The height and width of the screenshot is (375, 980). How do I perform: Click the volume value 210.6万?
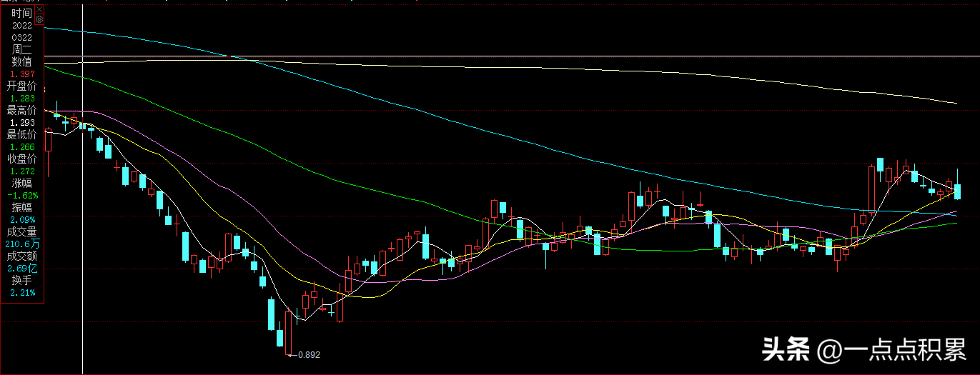pyautogui.click(x=22, y=244)
